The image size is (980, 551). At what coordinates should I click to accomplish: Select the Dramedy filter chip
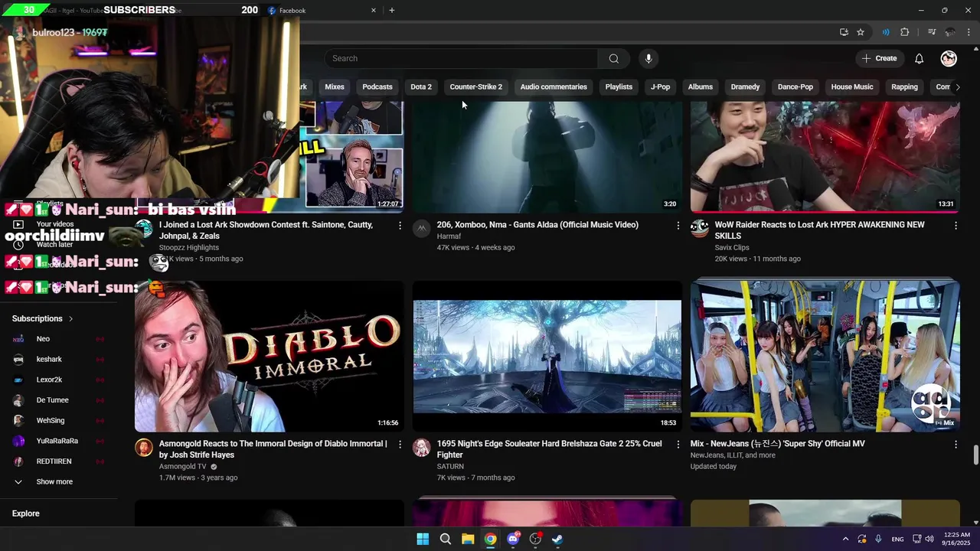[x=745, y=87]
